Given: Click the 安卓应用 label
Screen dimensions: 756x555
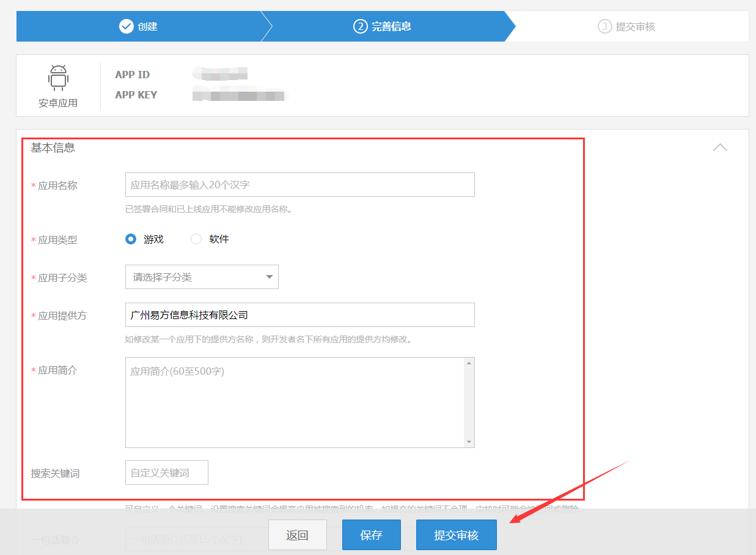Looking at the screenshot, I should point(58,103).
